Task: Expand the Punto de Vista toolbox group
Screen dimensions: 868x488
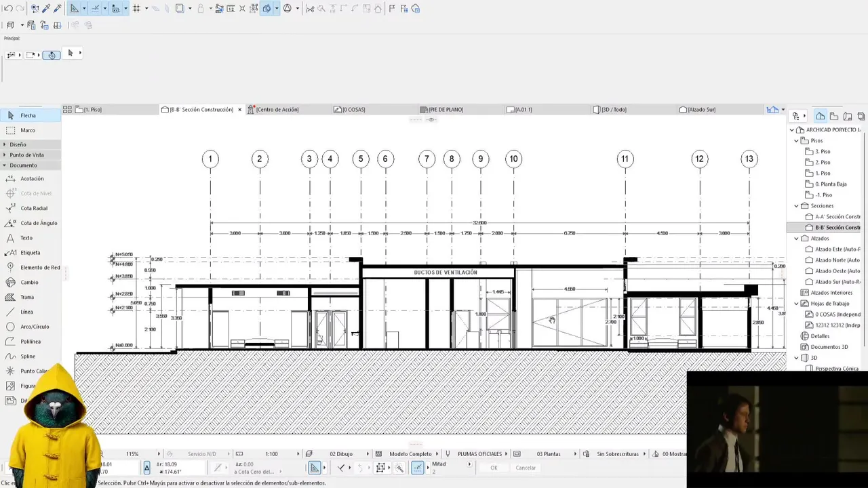Action: [x=31, y=155]
